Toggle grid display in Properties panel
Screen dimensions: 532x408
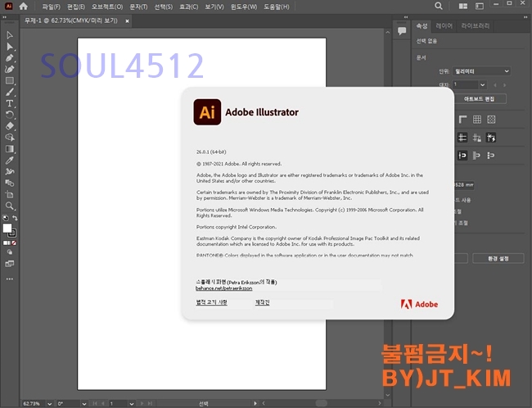pyautogui.click(x=477, y=120)
